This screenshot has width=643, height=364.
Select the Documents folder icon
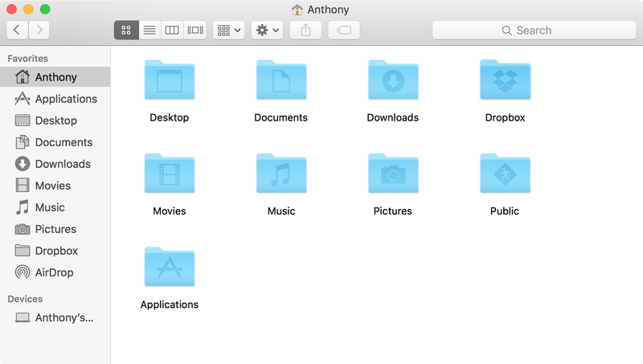pyautogui.click(x=281, y=80)
